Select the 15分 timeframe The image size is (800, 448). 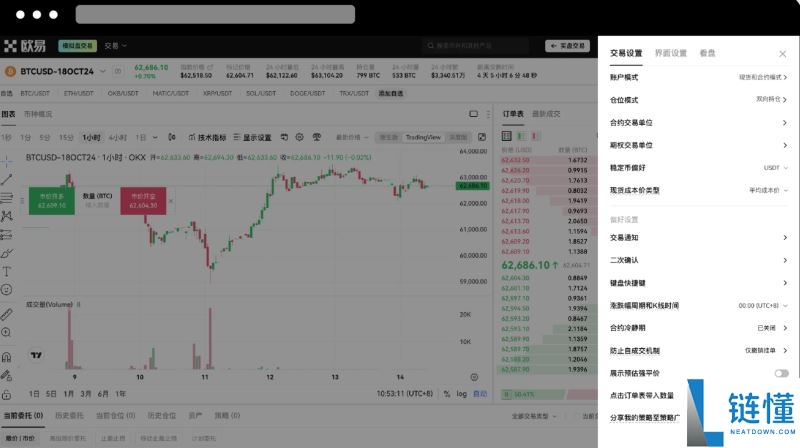click(66, 137)
